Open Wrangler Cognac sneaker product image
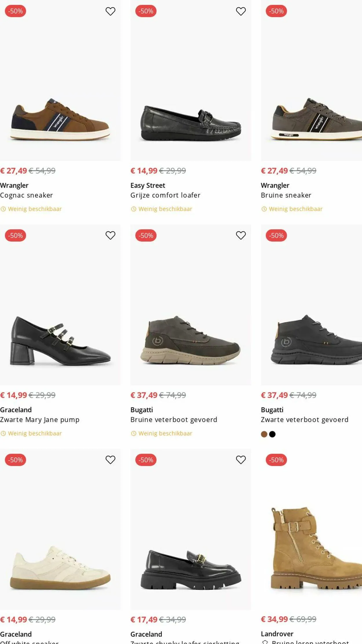 click(60, 119)
